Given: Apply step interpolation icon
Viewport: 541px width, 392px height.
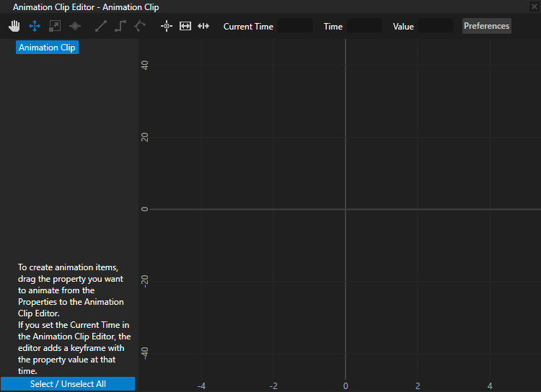Looking at the screenshot, I should (120, 26).
